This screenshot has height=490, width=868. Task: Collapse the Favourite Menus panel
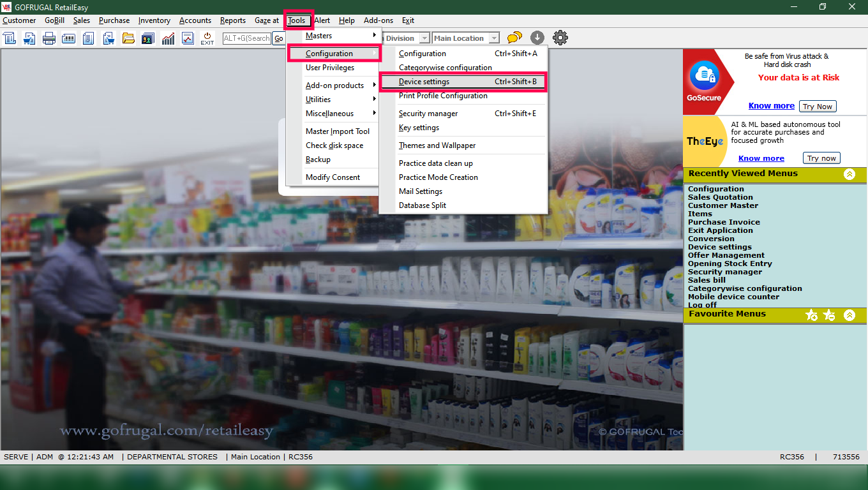849,315
